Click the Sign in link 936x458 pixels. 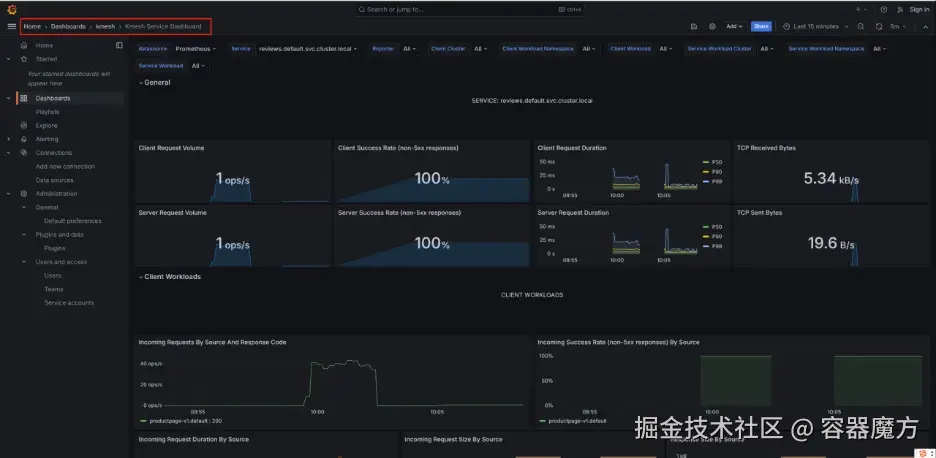[919, 10]
